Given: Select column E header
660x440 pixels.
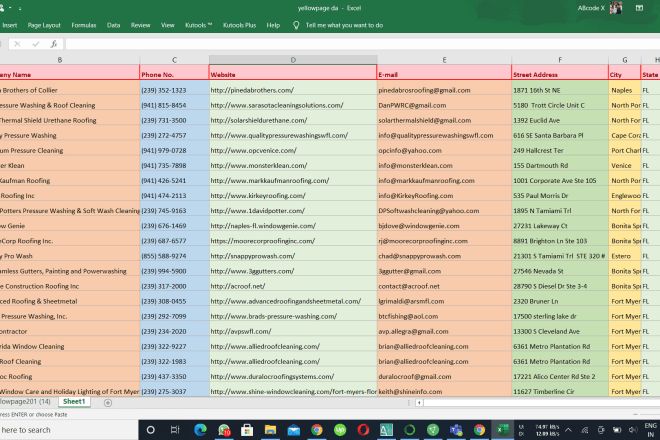Looking at the screenshot, I should point(444,60).
